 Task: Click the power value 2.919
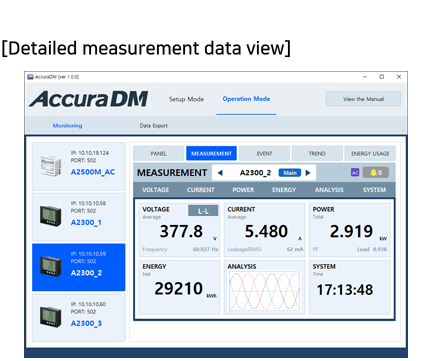tap(351, 231)
